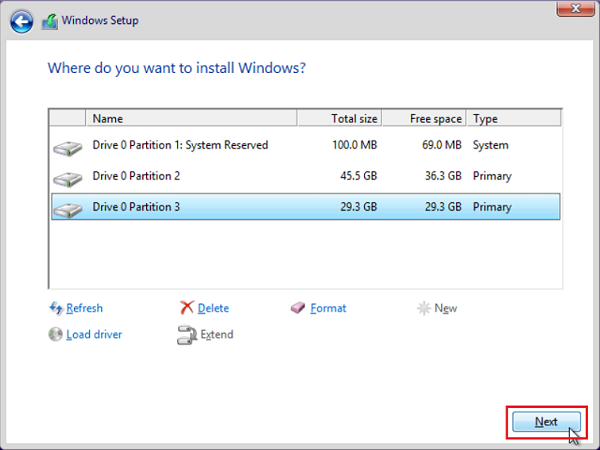Image resolution: width=600 pixels, height=450 pixels.
Task: Click the System Reserved drive icon
Action: (x=67, y=147)
